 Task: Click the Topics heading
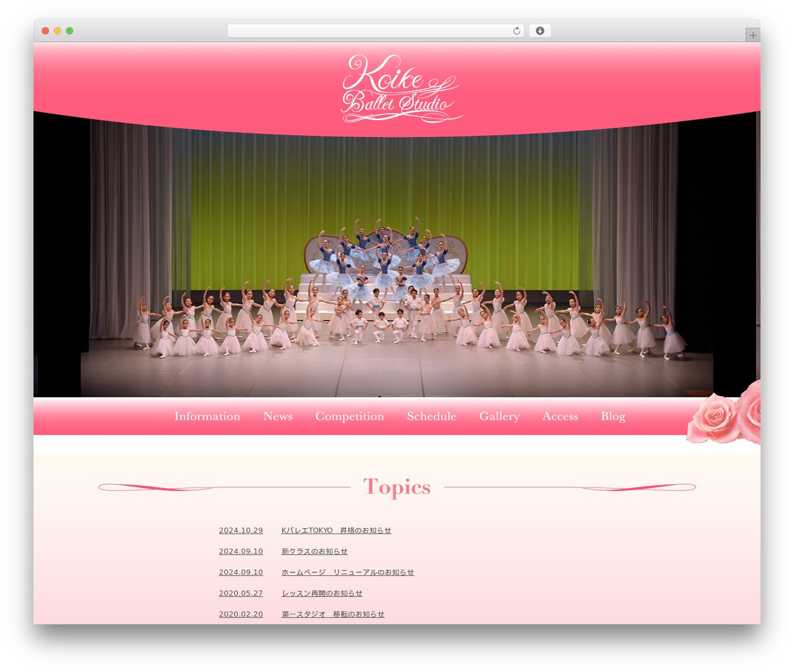tap(397, 487)
